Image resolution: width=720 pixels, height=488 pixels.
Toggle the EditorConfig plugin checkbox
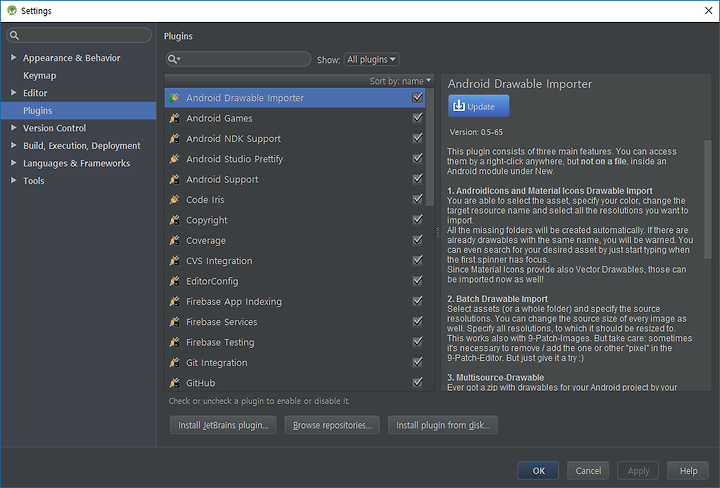point(417,280)
